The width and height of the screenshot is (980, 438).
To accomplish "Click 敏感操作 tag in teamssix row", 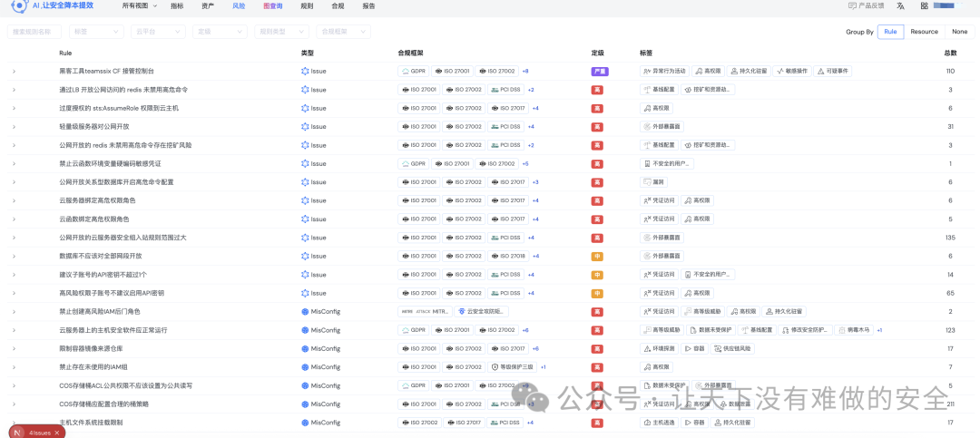I will [x=791, y=72].
